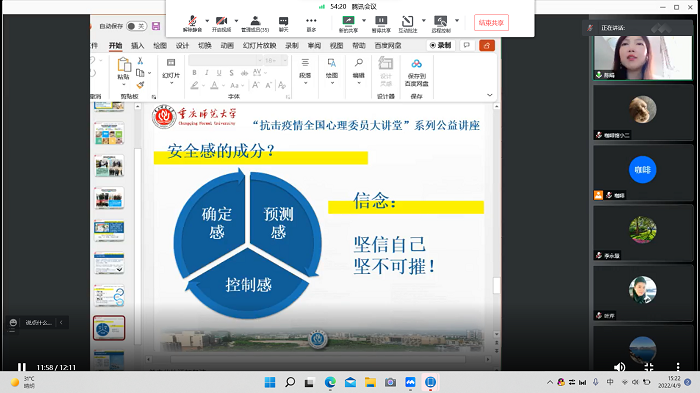The image size is (700, 393).
Task: Click the 录制 record button
Action: (x=440, y=45)
